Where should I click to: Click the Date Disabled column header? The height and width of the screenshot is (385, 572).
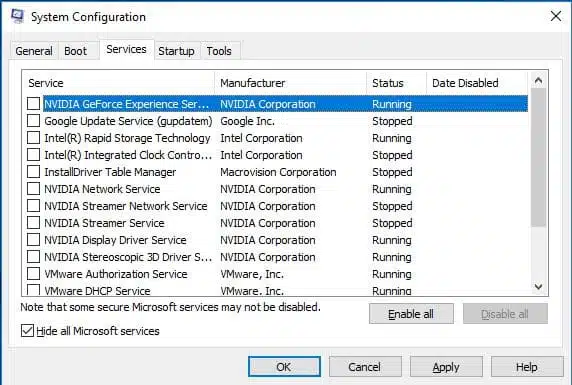(x=477, y=83)
